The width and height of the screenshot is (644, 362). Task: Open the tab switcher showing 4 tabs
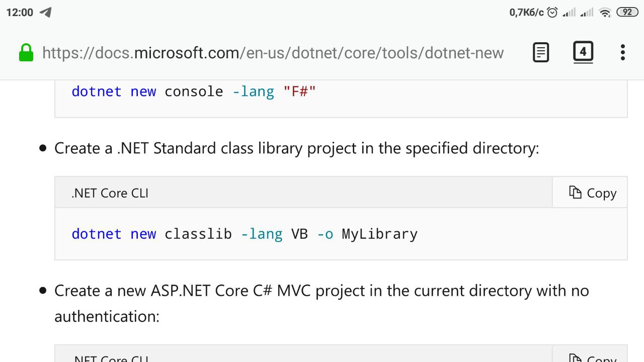coord(583,52)
